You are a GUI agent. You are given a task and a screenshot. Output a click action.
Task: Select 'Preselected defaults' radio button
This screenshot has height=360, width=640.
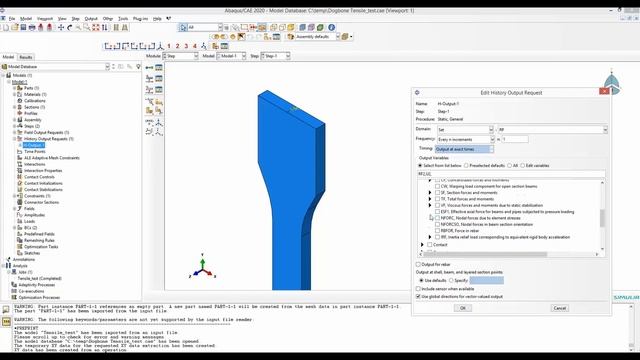[466, 166]
